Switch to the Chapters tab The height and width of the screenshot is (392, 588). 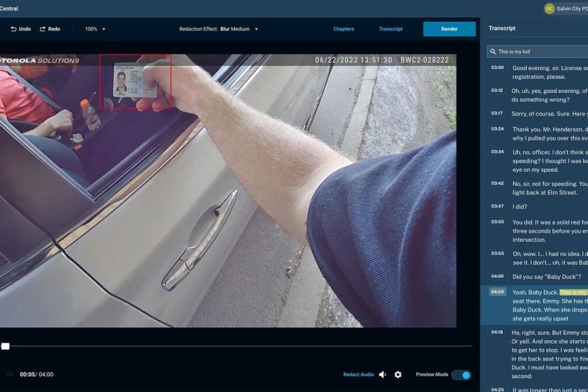pyautogui.click(x=343, y=29)
